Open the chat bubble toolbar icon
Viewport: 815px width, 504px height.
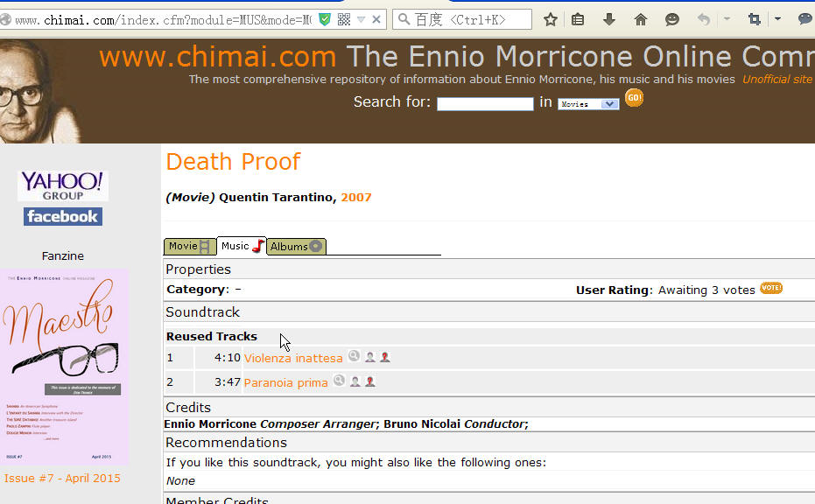click(x=805, y=20)
